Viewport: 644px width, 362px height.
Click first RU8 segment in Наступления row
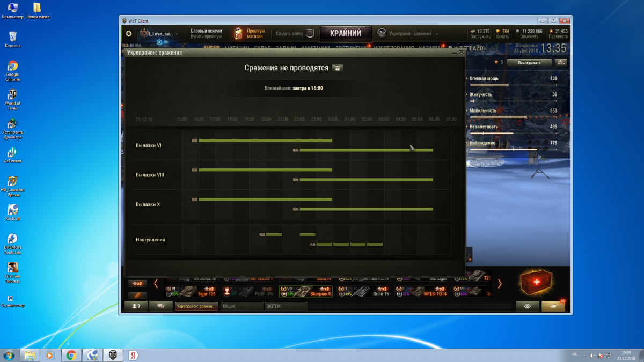pos(274,234)
